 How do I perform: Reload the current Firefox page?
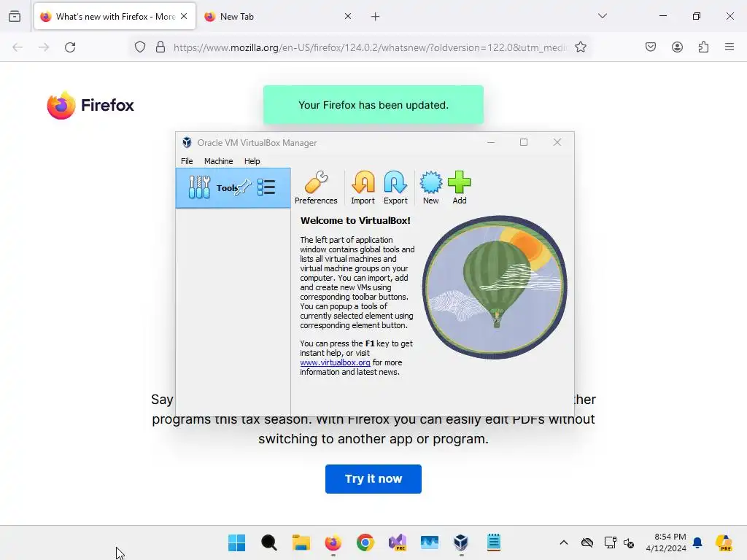(x=70, y=47)
